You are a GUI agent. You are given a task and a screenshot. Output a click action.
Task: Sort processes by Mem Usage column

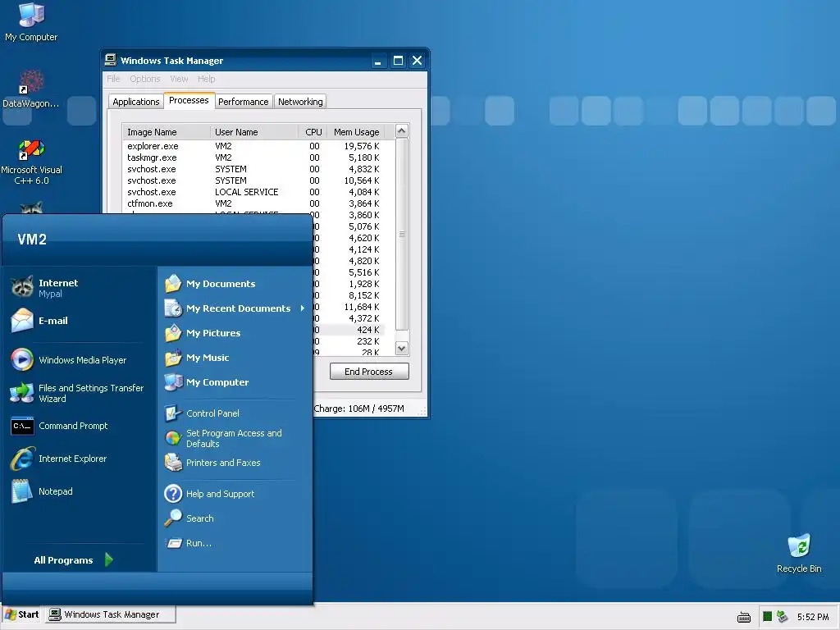pos(356,132)
